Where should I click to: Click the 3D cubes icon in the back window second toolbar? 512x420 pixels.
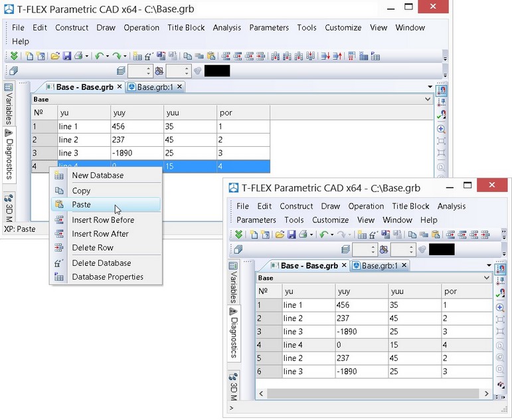14,70
